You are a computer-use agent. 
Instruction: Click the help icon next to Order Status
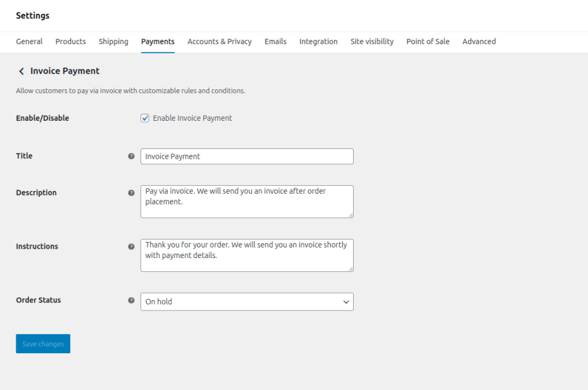[x=131, y=301]
